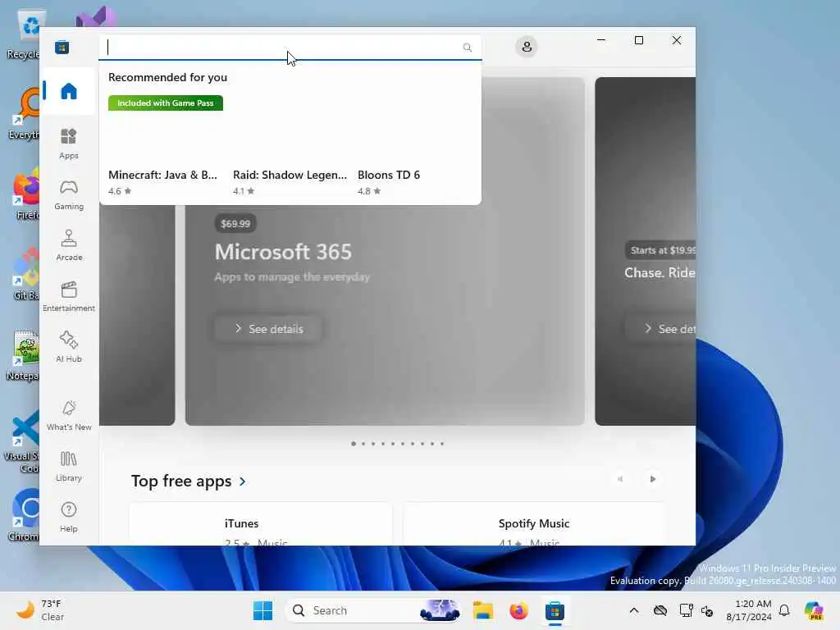Click the Included with Game Pass badge
This screenshot has width=840, height=630.
[x=166, y=103]
